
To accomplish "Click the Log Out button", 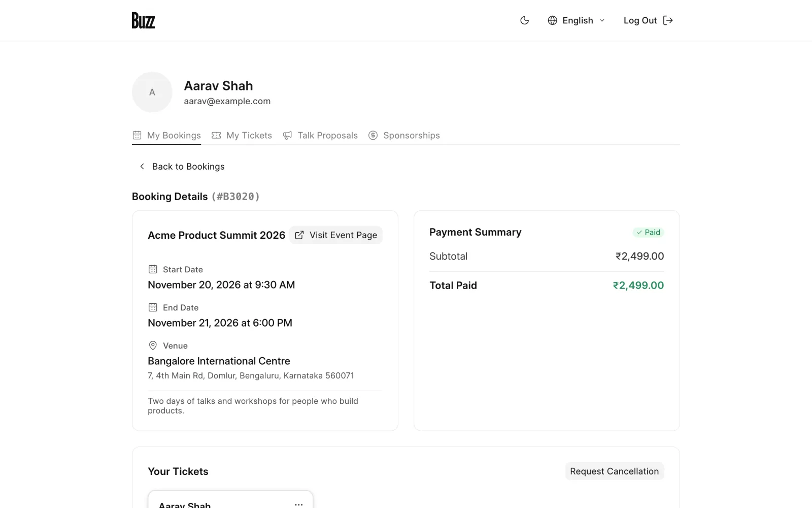I will (x=648, y=20).
